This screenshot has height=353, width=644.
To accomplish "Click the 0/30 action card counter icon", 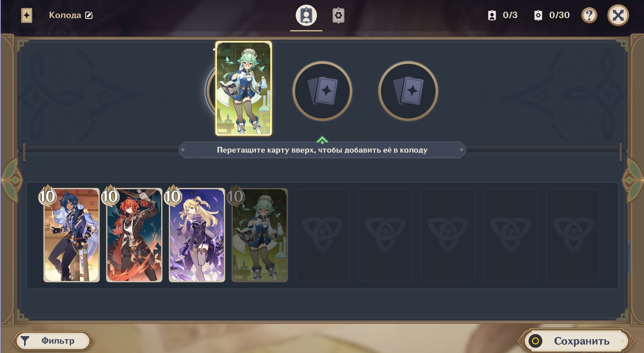I will pos(538,15).
